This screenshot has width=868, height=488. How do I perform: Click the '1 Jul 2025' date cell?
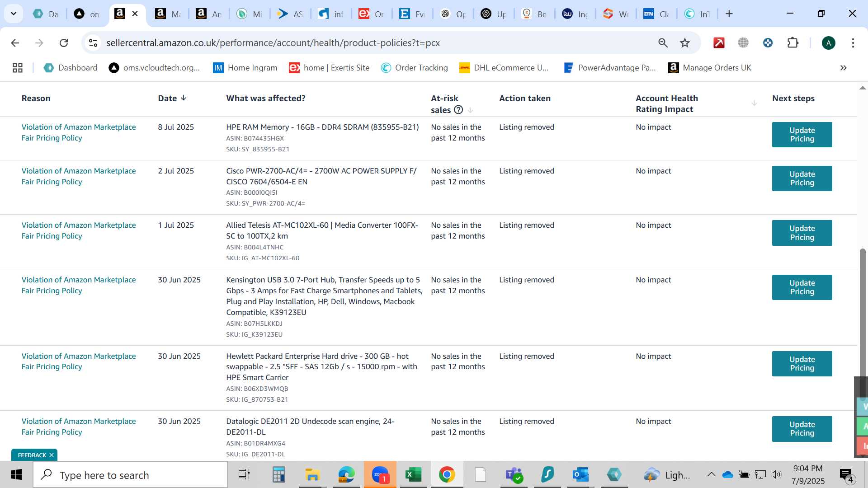(176, 225)
